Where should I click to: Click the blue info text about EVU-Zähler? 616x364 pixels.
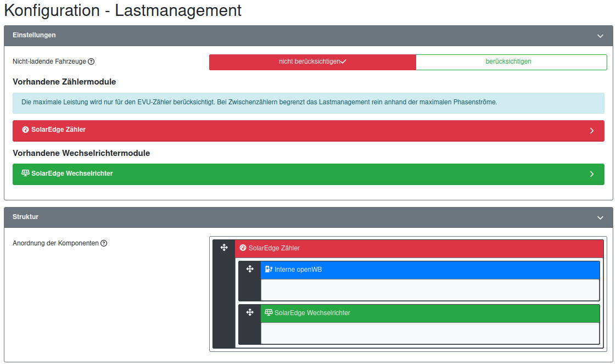tap(259, 102)
